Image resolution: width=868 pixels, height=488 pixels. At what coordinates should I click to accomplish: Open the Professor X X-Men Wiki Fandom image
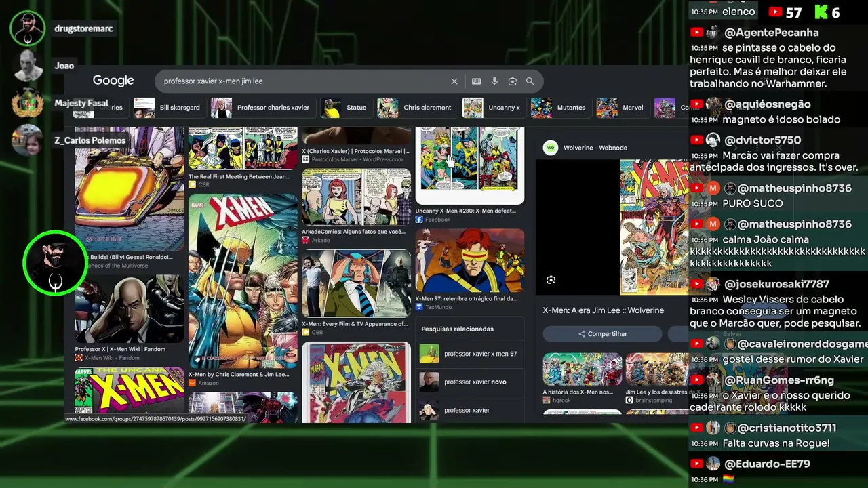pyautogui.click(x=130, y=310)
